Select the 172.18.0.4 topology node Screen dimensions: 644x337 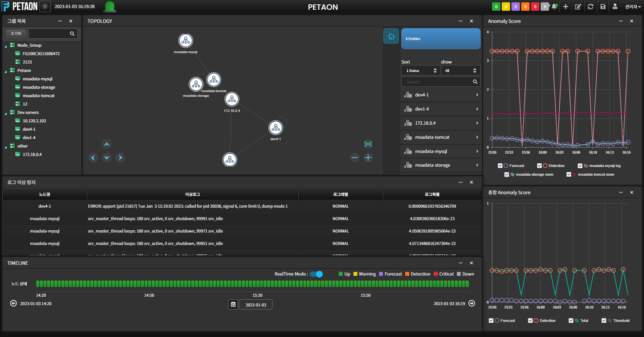coord(232,99)
